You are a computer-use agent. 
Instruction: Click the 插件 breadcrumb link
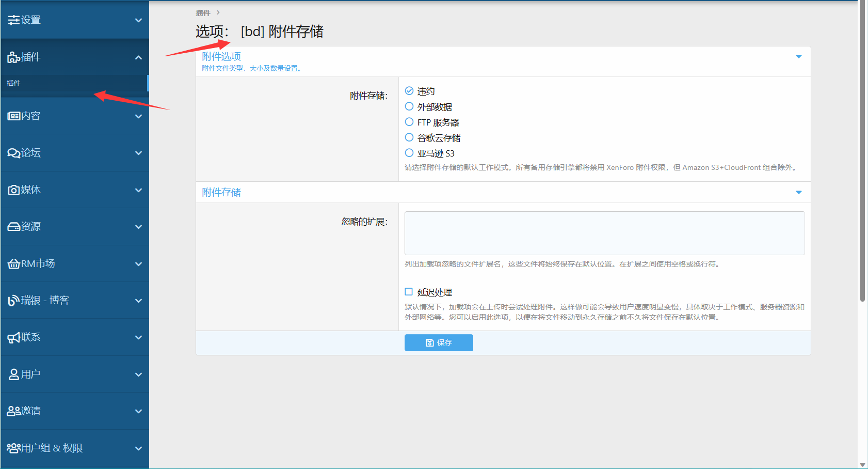coord(203,13)
